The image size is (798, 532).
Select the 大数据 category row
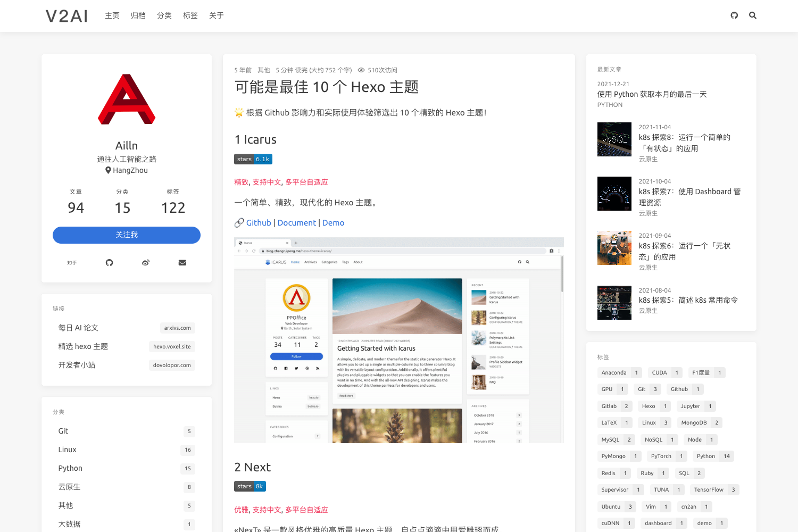pos(127,524)
